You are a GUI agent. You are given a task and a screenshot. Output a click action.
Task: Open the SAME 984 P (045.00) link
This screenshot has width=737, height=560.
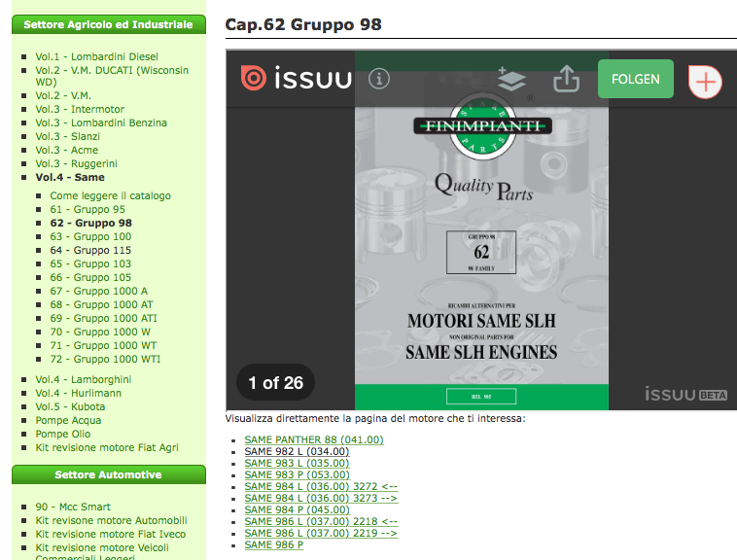297,509
